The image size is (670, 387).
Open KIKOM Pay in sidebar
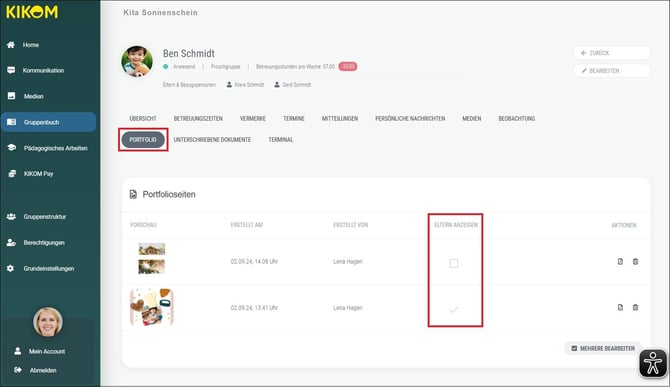[x=38, y=174]
